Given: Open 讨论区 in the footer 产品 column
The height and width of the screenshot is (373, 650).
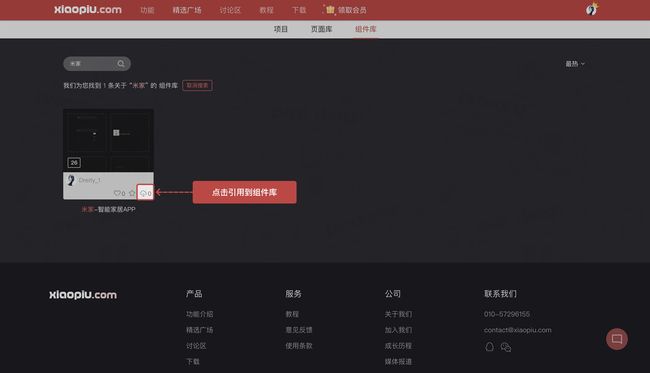Looking at the screenshot, I should (x=196, y=346).
